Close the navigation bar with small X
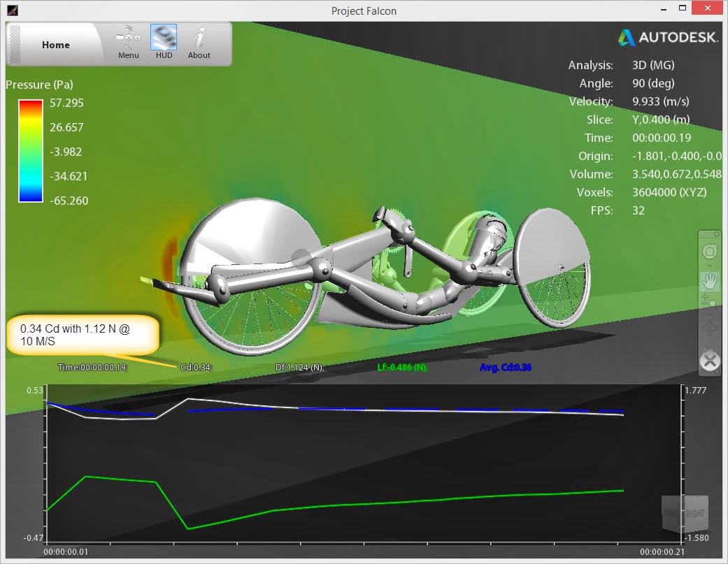Image resolution: width=728 pixels, height=564 pixels. coord(716,234)
